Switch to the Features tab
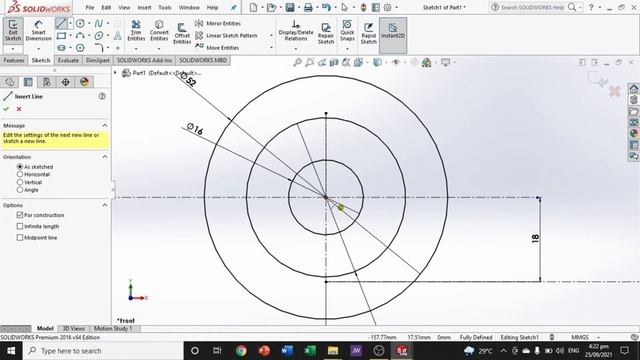 [x=14, y=60]
